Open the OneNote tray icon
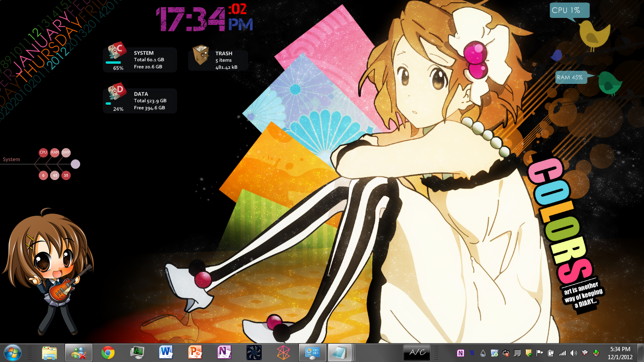Image resolution: width=644 pixels, height=362 pixels. (461, 353)
